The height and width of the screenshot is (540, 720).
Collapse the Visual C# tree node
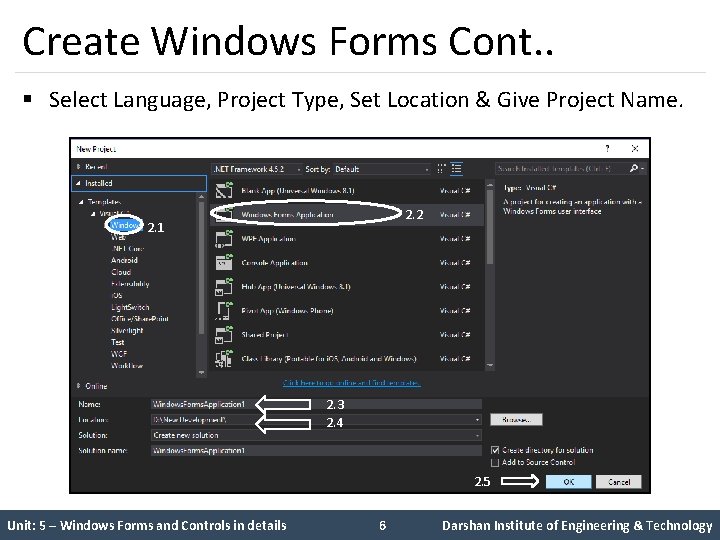(x=93, y=214)
